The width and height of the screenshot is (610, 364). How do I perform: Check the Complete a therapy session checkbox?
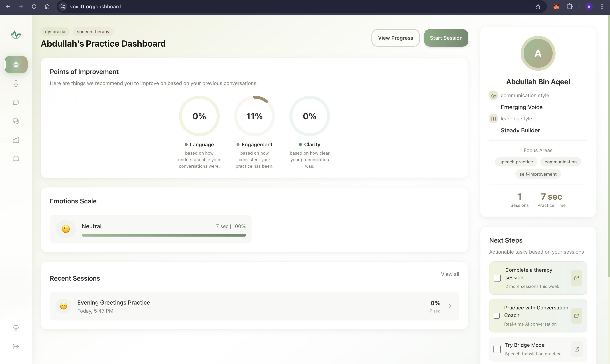pos(497,278)
